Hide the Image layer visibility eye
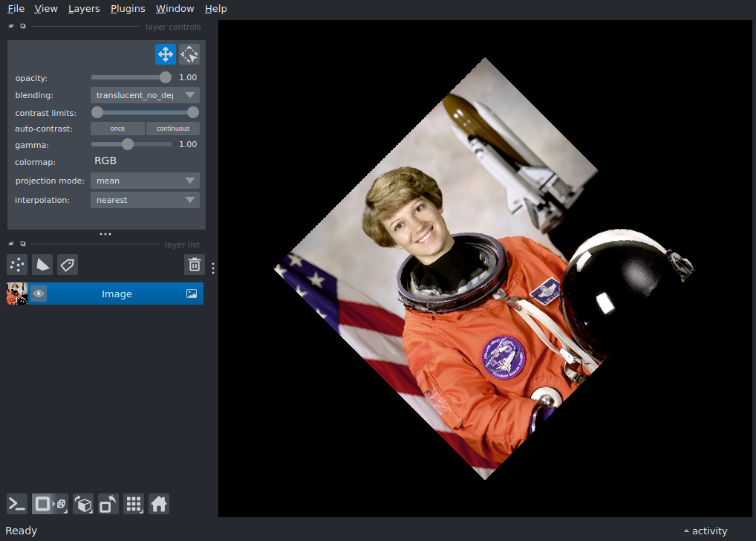 pyautogui.click(x=39, y=294)
